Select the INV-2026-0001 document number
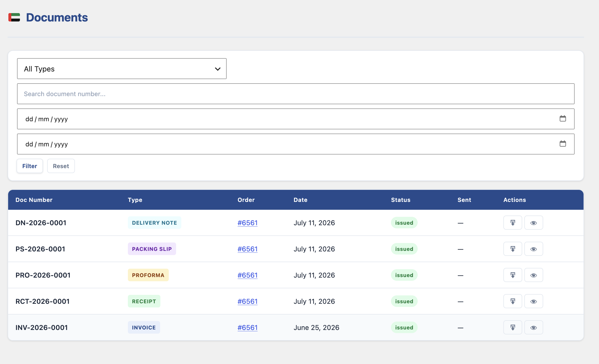The width and height of the screenshot is (599, 364). [x=42, y=328]
